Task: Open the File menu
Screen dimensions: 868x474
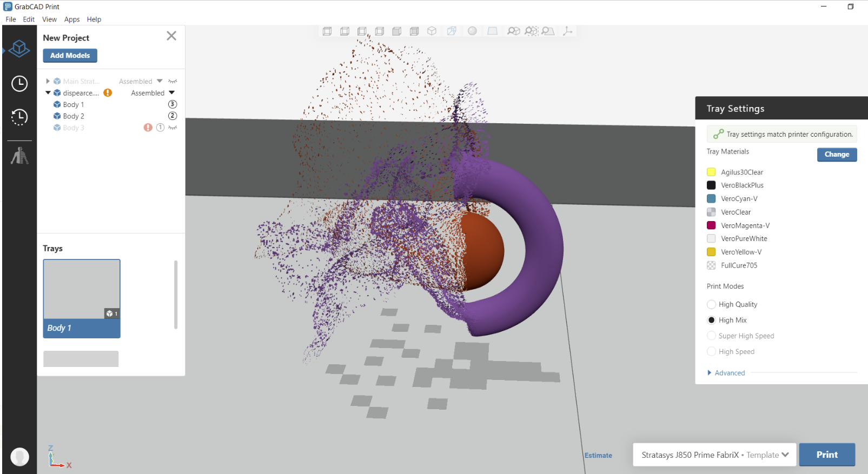Action: [x=11, y=19]
